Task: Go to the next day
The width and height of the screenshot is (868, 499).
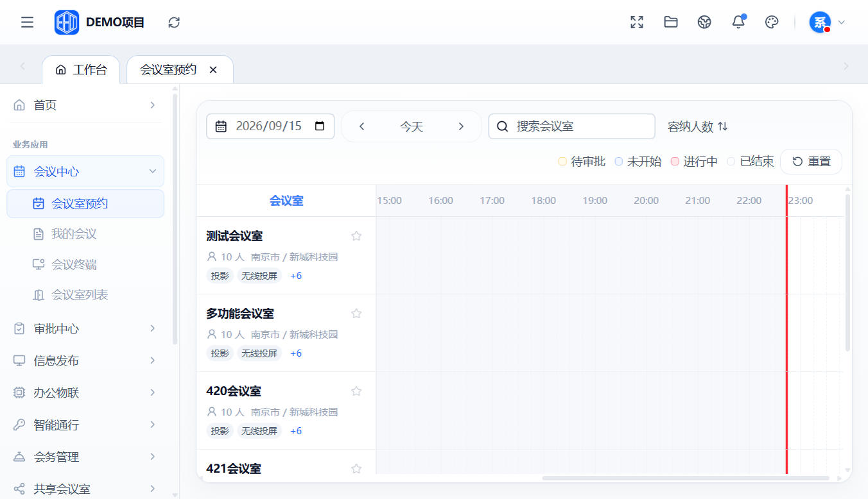Action: click(461, 126)
